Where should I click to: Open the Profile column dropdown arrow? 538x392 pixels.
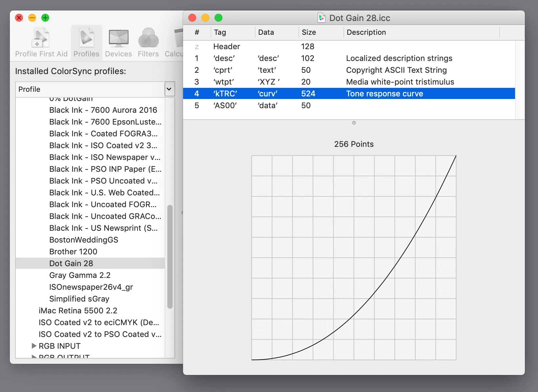pyautogui.click(x=169, y=89)
